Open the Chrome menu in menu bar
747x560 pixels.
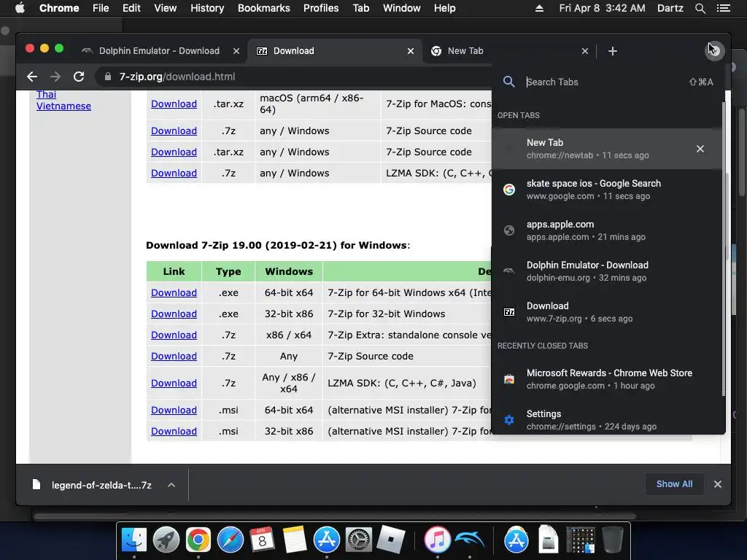coord(59,8)
